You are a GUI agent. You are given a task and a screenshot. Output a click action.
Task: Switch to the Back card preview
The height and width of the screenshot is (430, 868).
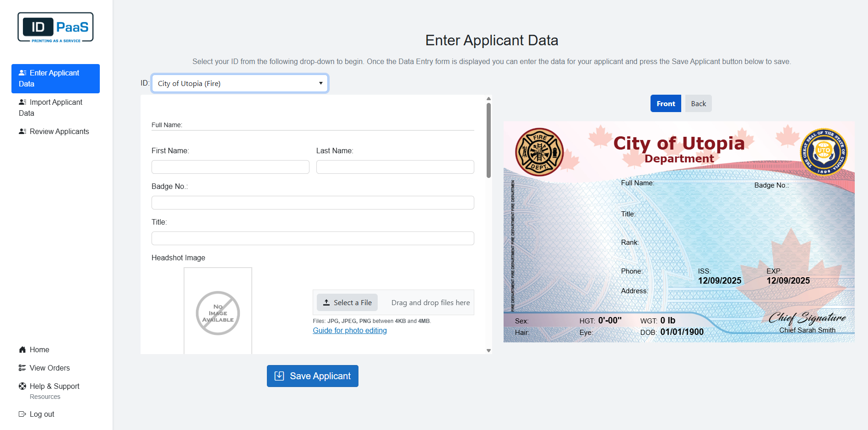point(698,103)
